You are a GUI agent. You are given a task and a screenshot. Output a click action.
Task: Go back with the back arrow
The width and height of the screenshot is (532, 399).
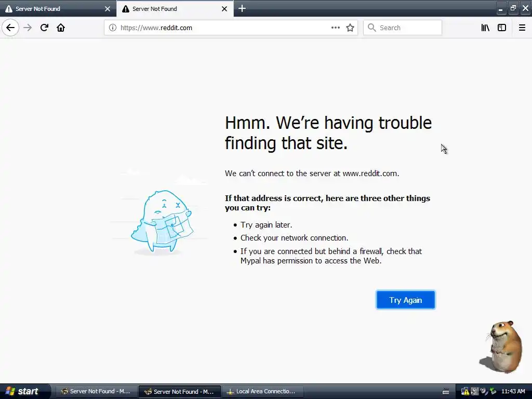click(10, 28)
